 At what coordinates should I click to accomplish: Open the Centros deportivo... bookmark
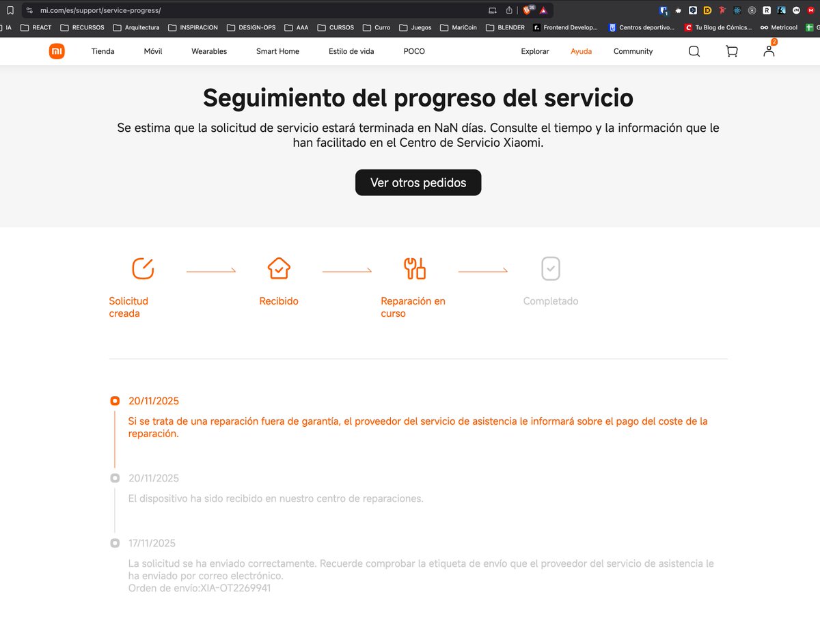[x=642, y=28]
